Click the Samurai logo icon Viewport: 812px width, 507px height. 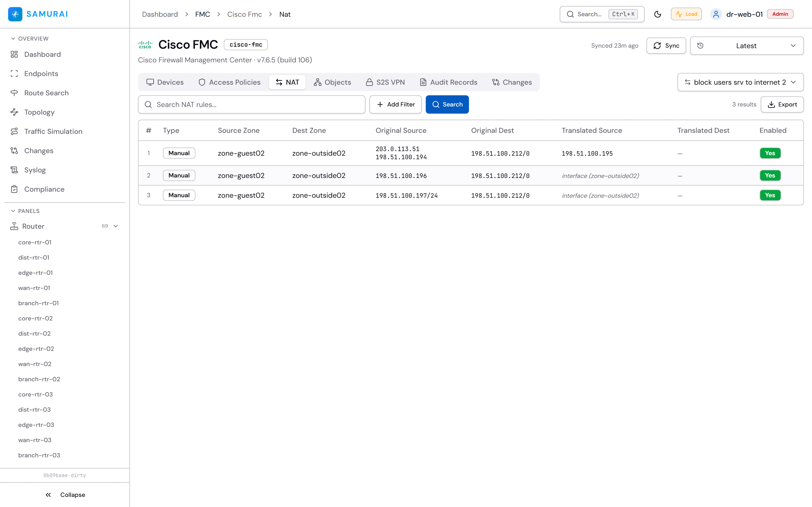point(15,14)
